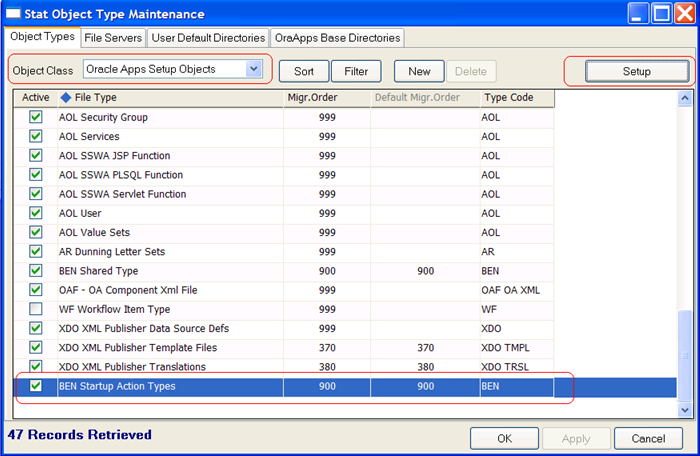
Task: Create a record with the New button
Action: pyautogui.click(x=419, y=72)
